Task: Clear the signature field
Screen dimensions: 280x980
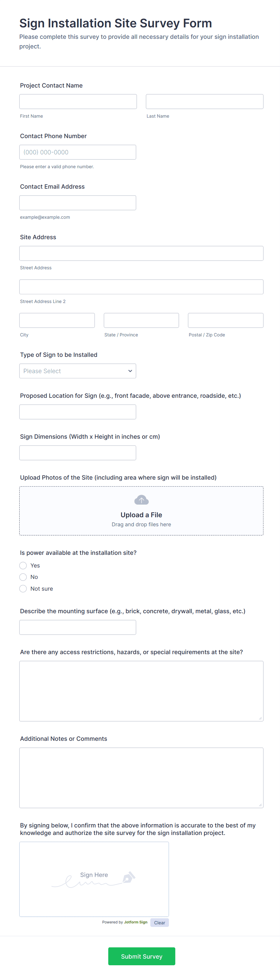Action: tap(159, 923)
